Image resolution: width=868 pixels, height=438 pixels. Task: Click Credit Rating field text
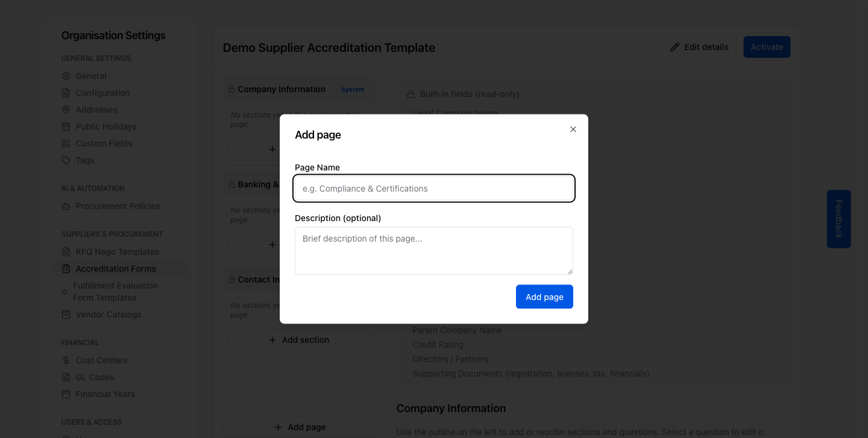tap(438, 345)
